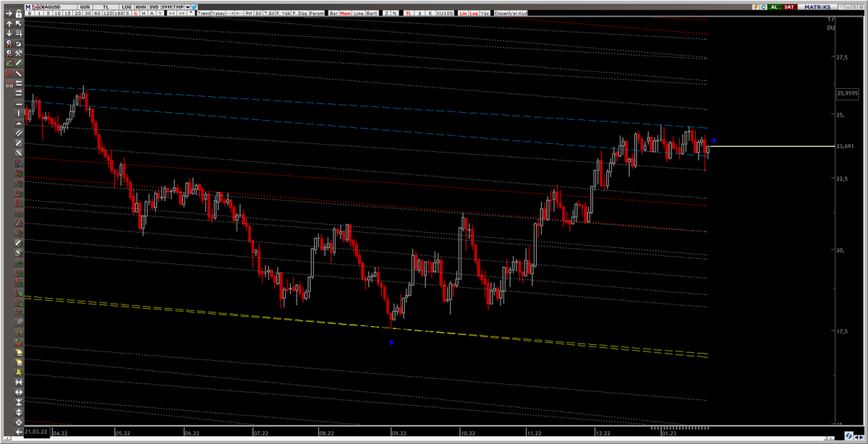This screenshot has height=444, width=868.
Task: Click the XU100 comparison button
Action: point(445,13)
